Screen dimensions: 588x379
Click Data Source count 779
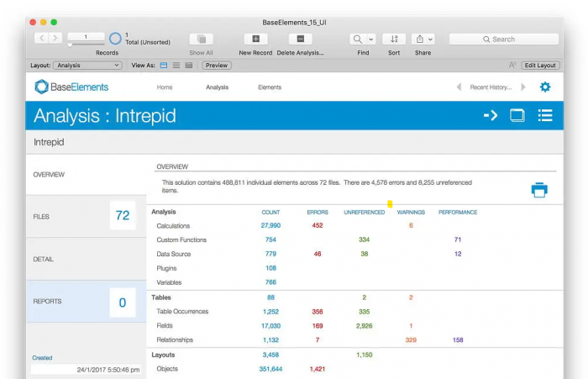coord(270,254)
